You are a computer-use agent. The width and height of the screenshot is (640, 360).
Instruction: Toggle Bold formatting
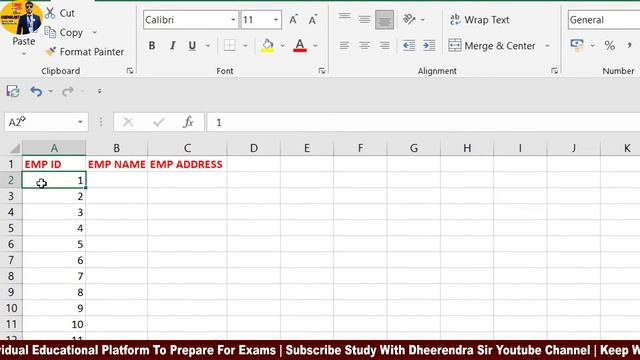pos(152,45)
